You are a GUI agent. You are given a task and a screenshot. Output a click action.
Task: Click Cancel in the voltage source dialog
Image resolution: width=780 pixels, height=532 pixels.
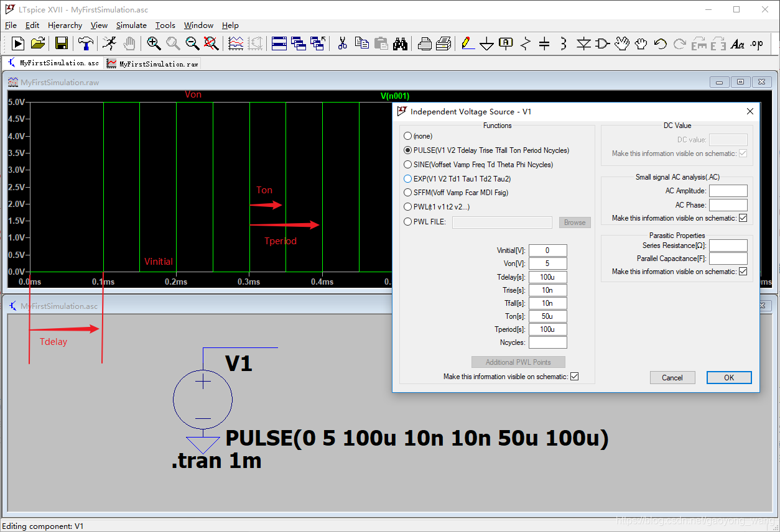point(672,377)
